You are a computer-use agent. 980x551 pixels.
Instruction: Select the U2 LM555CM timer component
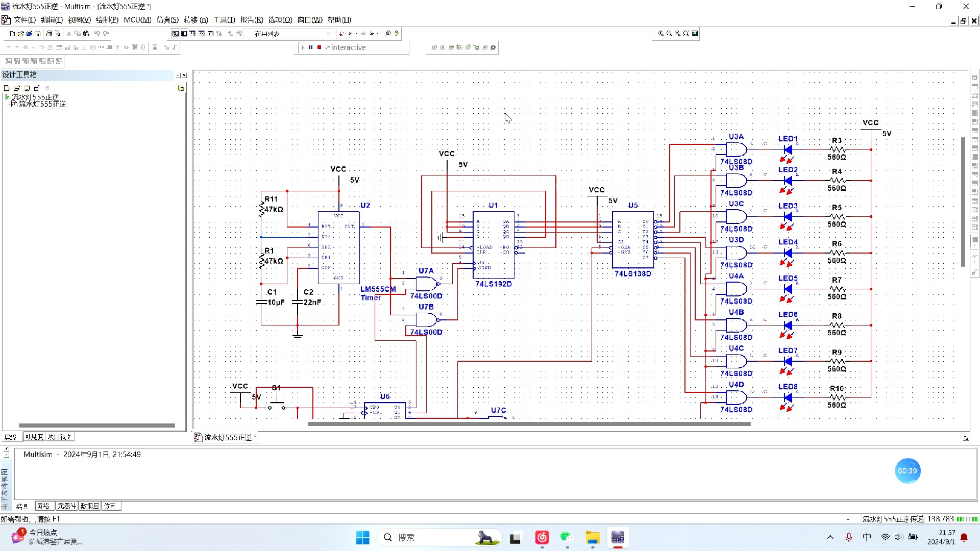tap(339, 248)
